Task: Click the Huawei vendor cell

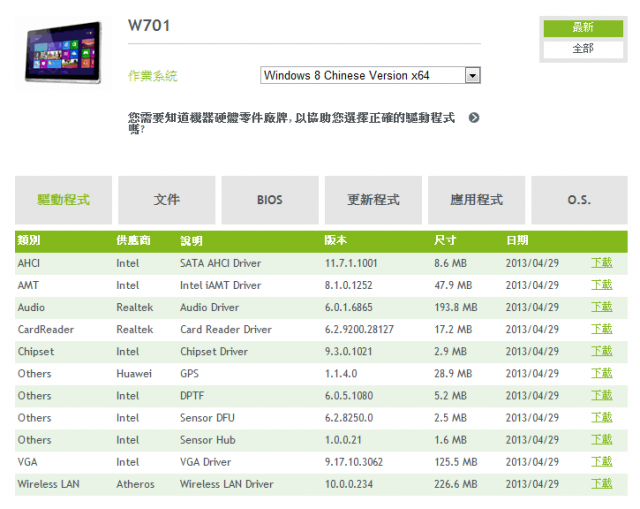Action: coord(134,373)
